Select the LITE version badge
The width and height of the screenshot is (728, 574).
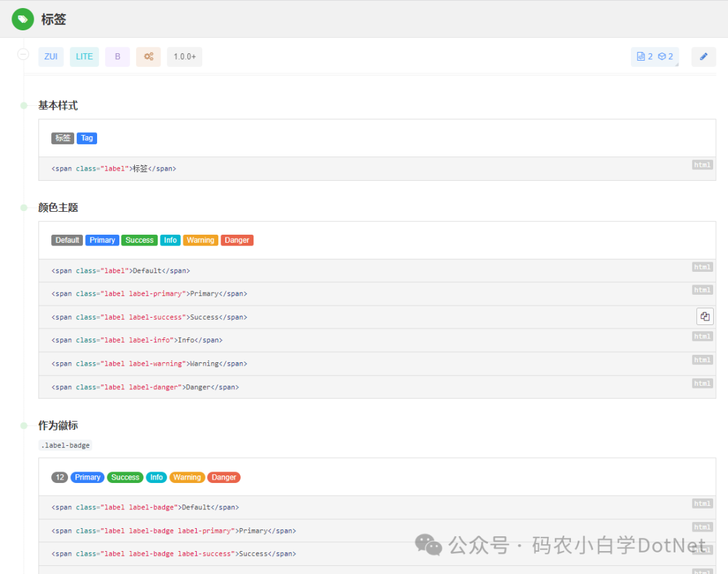tap(84, 57)
